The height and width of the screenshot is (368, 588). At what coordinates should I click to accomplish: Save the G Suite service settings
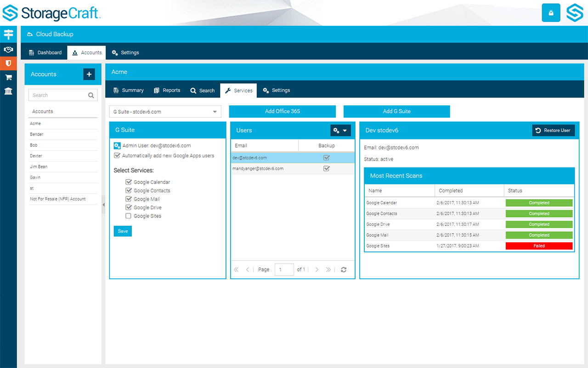pyautogui.click(x=123, y=231)
